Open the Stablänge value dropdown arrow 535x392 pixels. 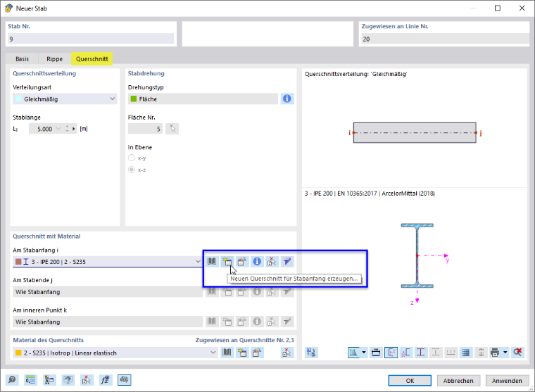[x=58, y=129]
